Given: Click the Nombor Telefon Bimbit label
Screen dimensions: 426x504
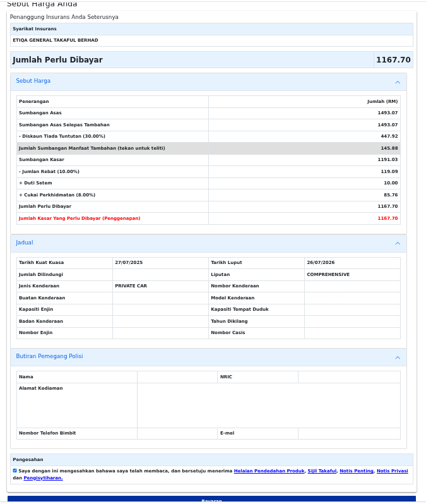Looking at the screenshot, I should click(47, 433).
